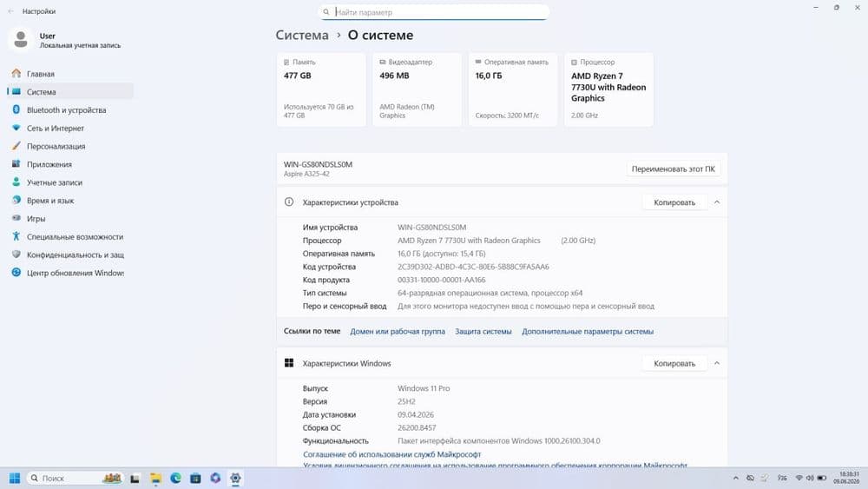The width and height of the screenshot is (868, 489).
Task: Open the Wi-Fi network tray icon
Action: (x=799, y=478)
